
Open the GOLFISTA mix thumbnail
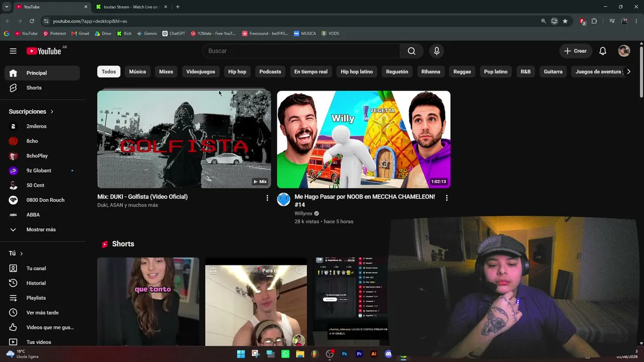coord(184,139)
